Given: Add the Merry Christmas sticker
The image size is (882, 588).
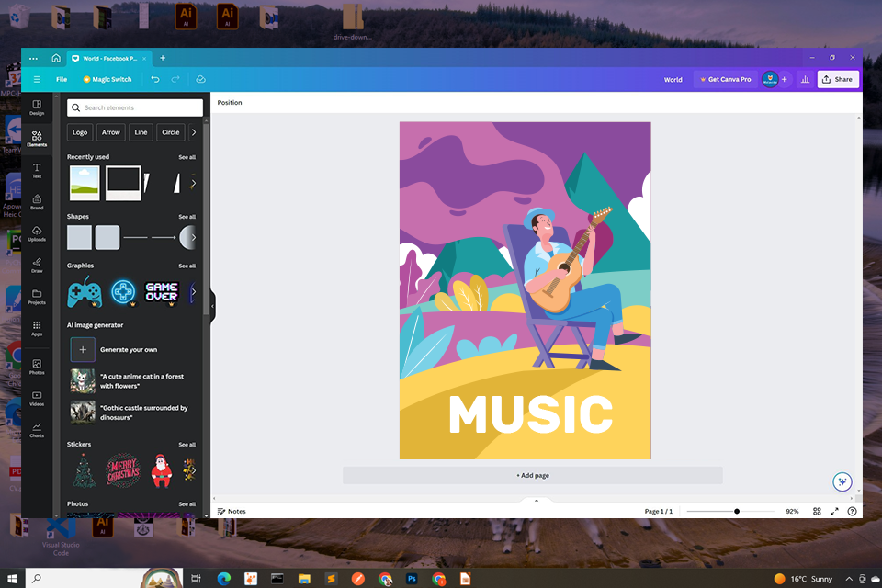Looking at the screenshot, I should pyautogui.click(x=122, y=470).
